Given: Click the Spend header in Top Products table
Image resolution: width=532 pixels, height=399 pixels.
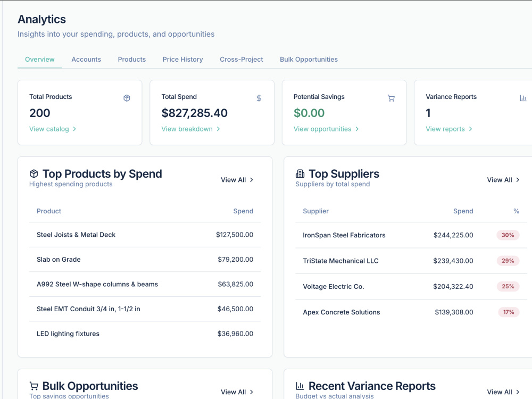Looking at the screenshot, I should click(x=243, y=211).
